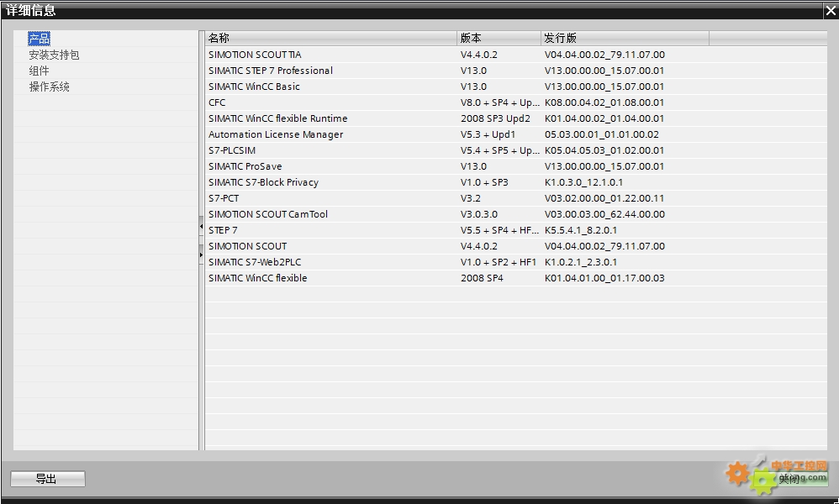Select the plain SIMOTION SCOUT entry
Viewport: 839px width, 504px height.
pos(248,246)
